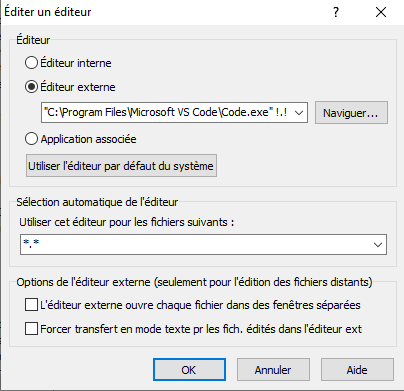The width and height of the screenshot is (404, 391).
Task: Close the Éditer un éditeur dialog
Action: point(381,12)
